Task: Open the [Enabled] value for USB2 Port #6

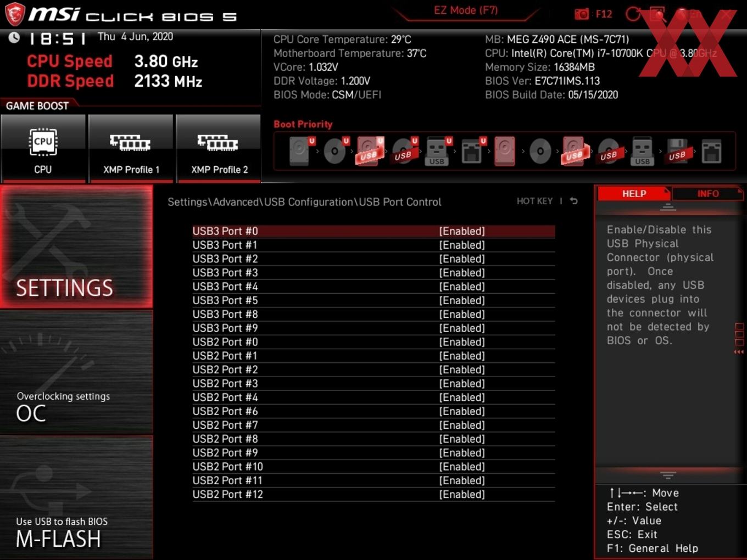Action: click(x=462, y=411)
